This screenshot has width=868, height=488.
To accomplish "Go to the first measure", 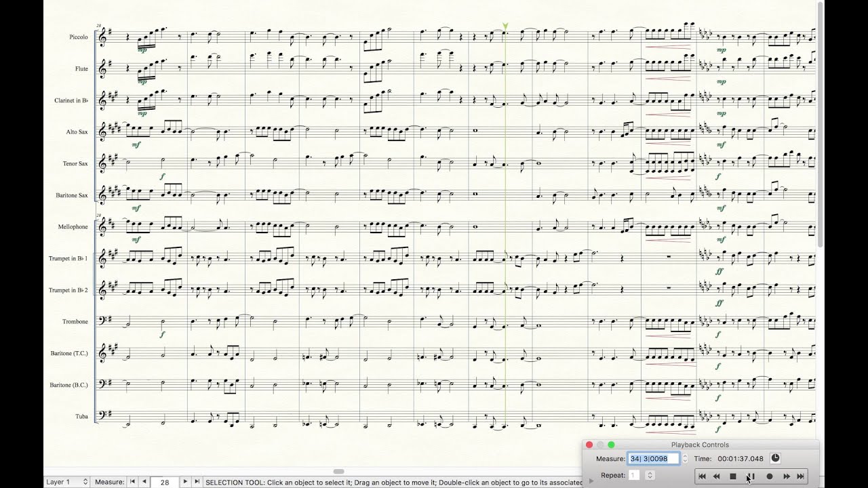I will point(133,482).
